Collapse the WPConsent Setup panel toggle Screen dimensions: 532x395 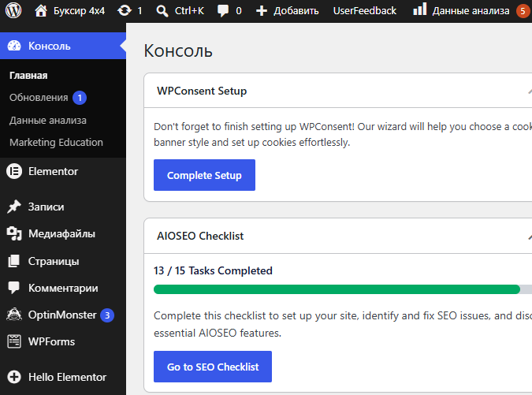point(530,91)
